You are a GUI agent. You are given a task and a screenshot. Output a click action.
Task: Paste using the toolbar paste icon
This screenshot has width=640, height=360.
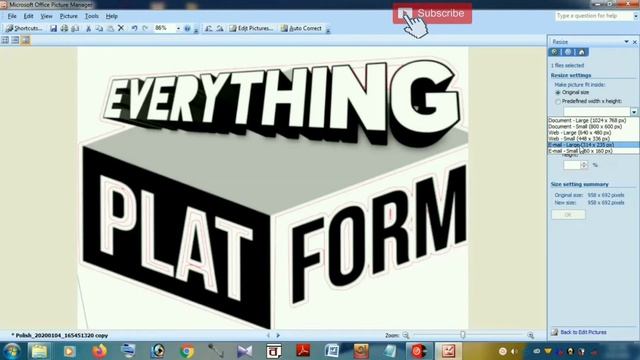point(110,28)
